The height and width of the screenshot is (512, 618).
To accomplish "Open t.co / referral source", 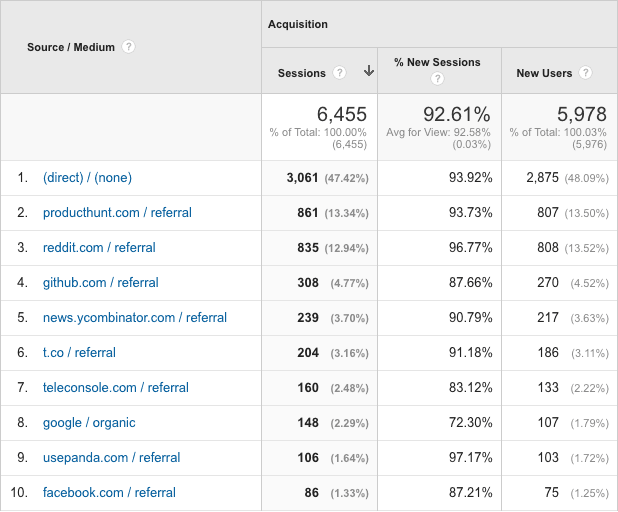I will [79, 353].
